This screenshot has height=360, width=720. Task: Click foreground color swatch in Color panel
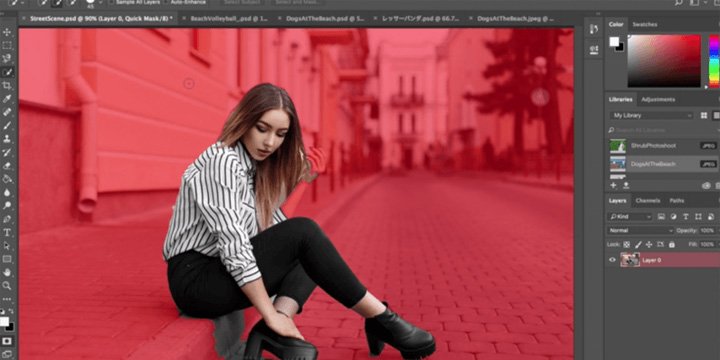tap(614, 42)
